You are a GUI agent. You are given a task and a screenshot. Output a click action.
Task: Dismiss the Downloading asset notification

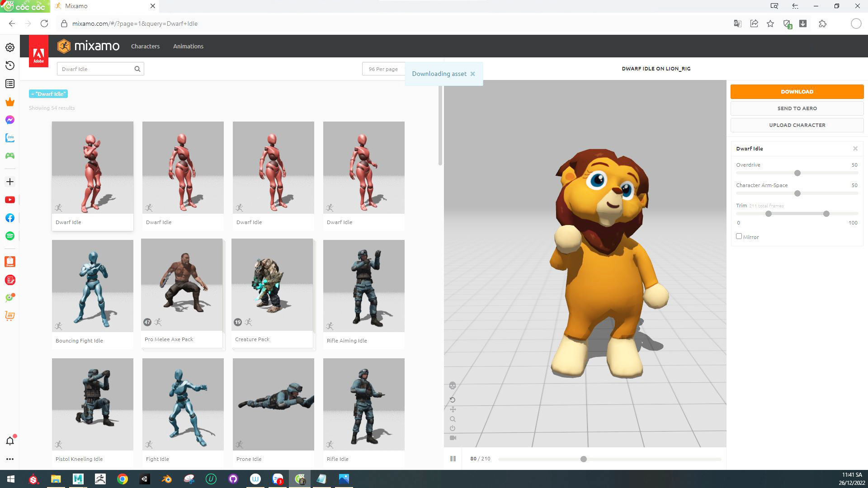pos(473,74)
